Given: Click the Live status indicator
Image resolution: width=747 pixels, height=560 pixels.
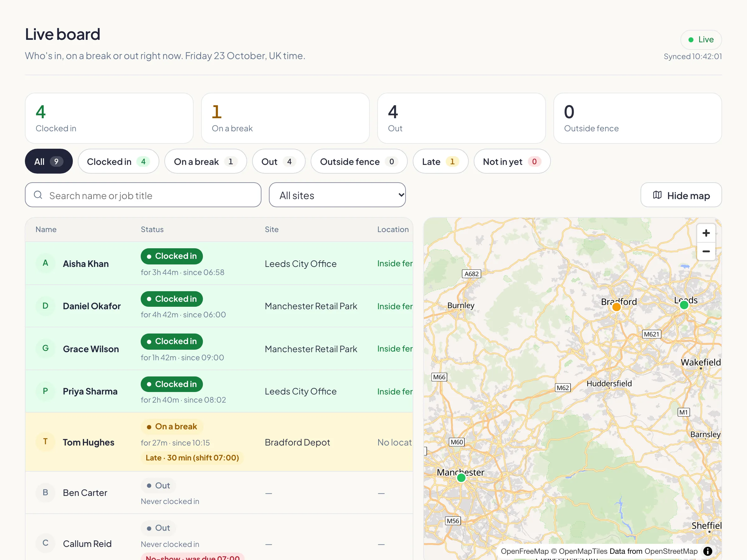Looking at the screenshot, I should tap(701, 40).
